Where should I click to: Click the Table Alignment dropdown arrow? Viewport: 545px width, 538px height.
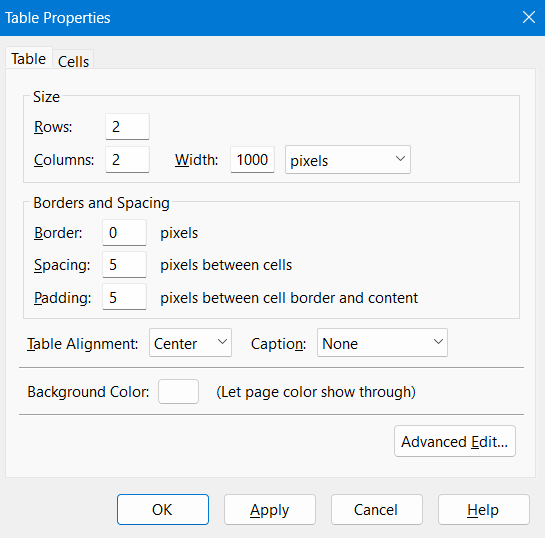click(222, 342)
